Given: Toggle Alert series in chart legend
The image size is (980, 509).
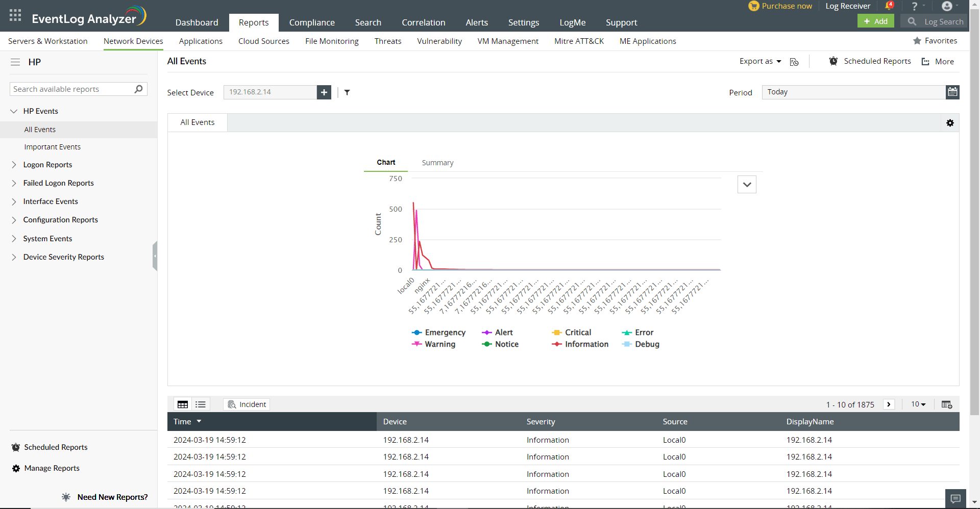Looking at the screenshot, I should (x=497, y=333).
